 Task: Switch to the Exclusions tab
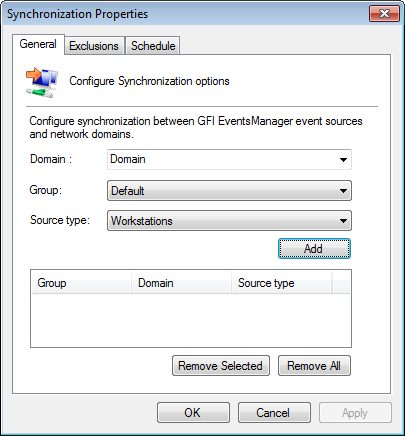pos(94,46)
